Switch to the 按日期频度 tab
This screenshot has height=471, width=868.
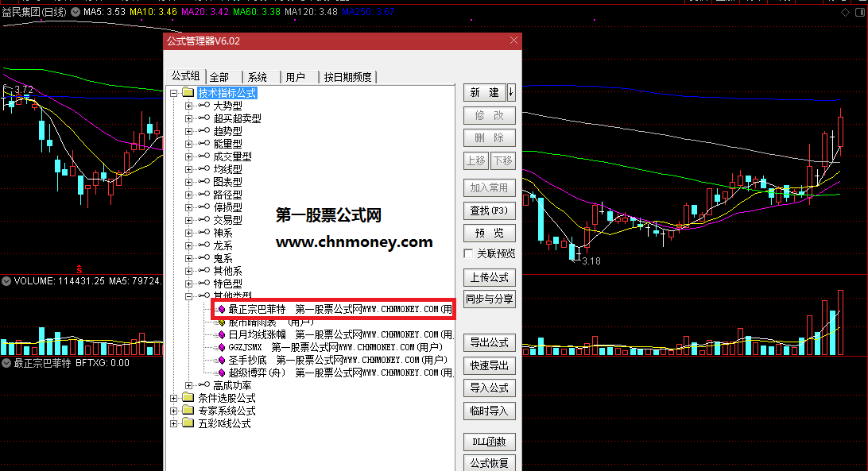coord(347,77)
